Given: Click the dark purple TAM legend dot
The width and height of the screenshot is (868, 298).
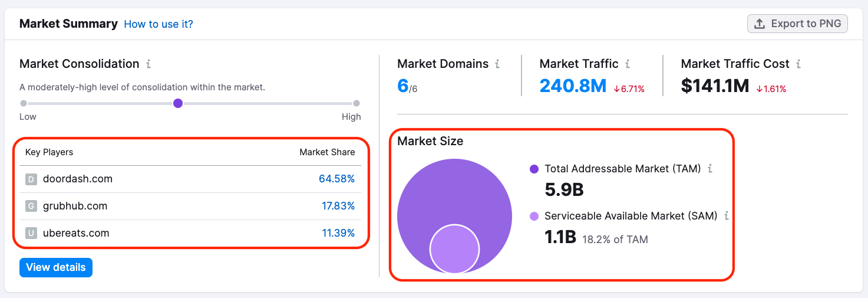Looking at the screenshot, I should [x=534, y=169].
